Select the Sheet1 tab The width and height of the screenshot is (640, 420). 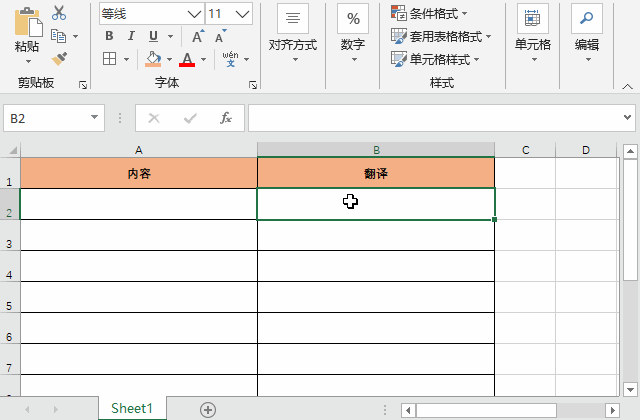pyautogui.click(x=132, y=408)
